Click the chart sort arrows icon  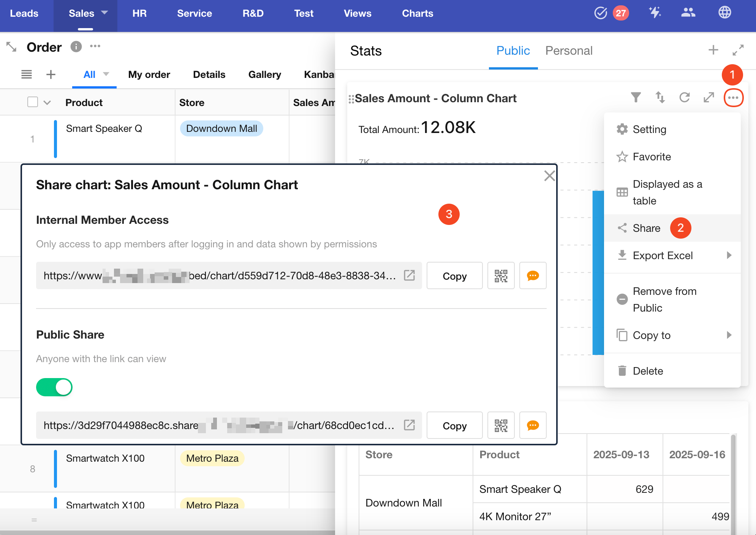tap(660, 98)
